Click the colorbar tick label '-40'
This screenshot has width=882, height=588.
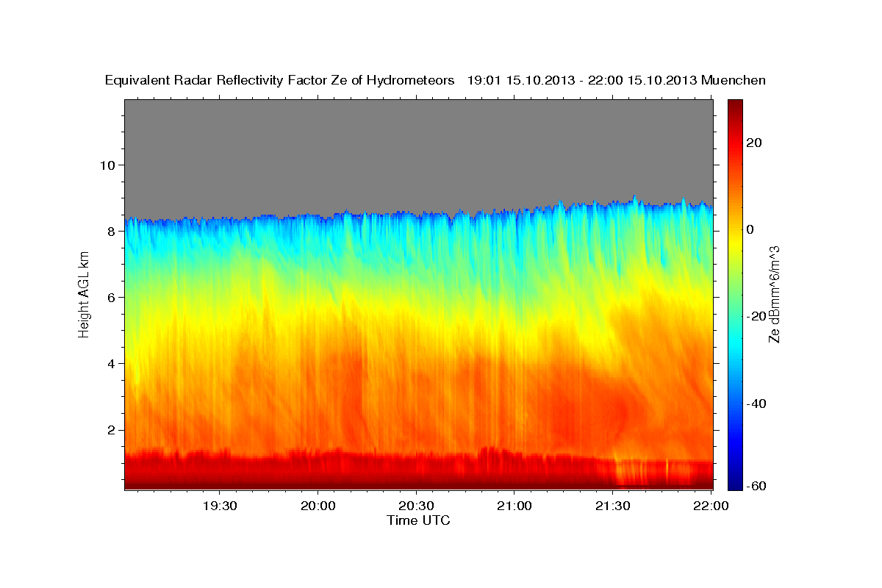click(757, 404)
